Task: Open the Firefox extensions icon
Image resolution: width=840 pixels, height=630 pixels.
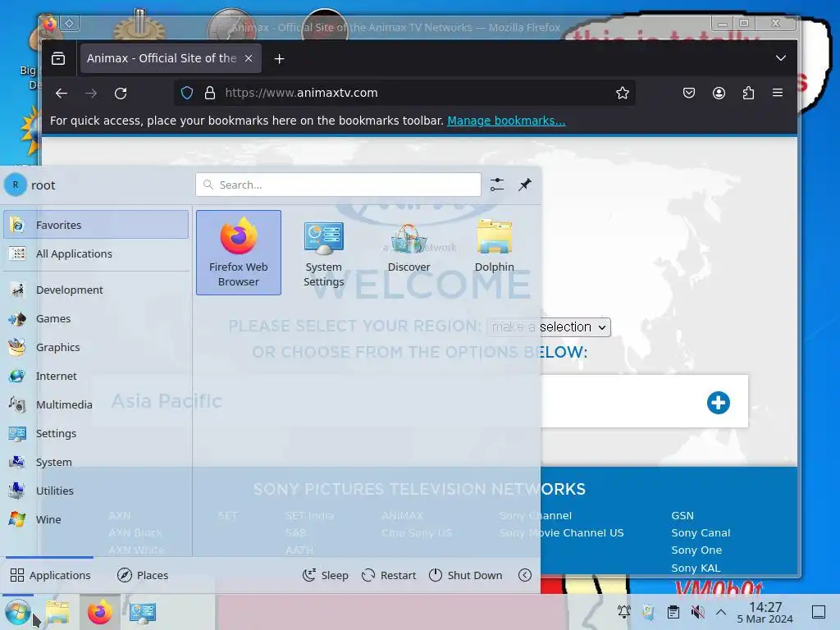Action: pyautogui.click(x=748, y=94)
